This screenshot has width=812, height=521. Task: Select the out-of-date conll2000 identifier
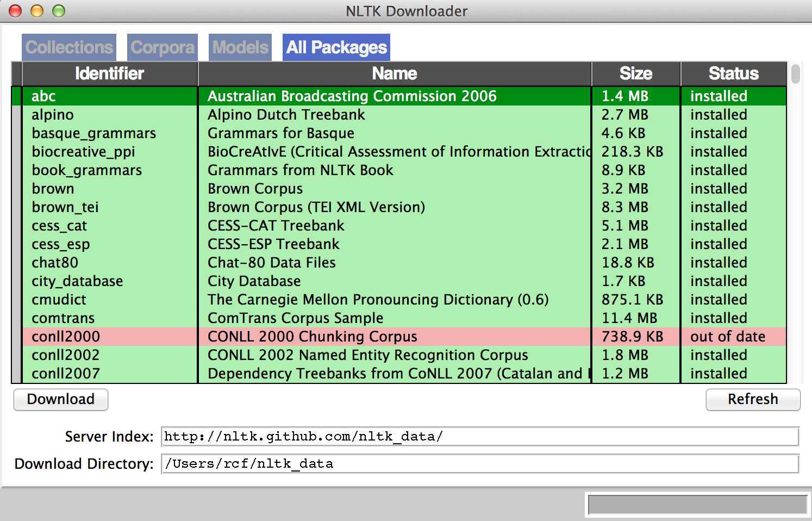66,337
